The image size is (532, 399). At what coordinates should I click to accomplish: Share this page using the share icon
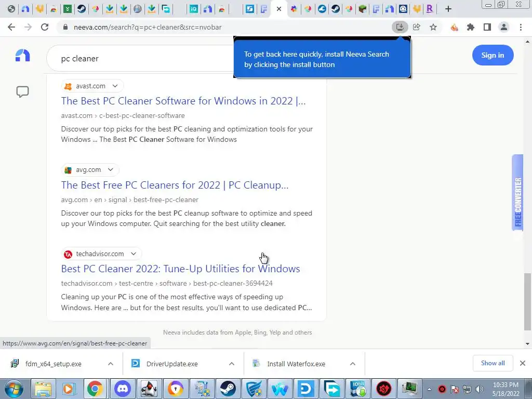[x=417, y=27]
